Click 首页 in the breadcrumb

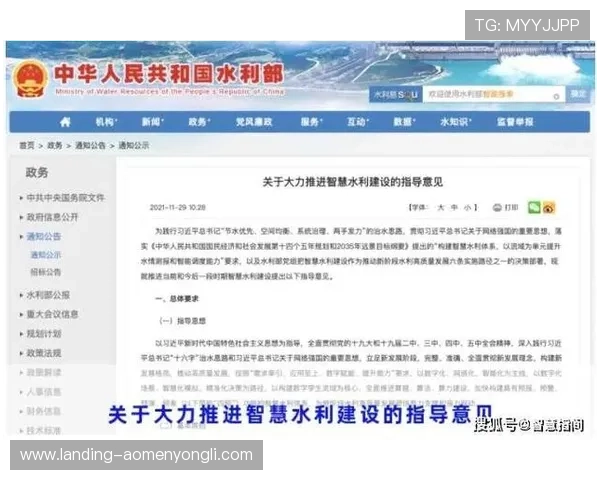point(27,145)
